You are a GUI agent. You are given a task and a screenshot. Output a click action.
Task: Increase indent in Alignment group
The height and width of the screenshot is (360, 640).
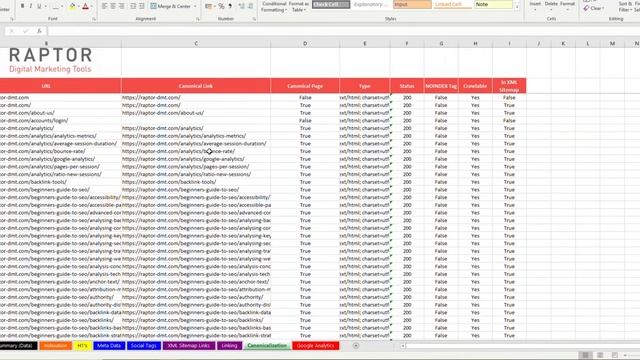click(142, 6)
